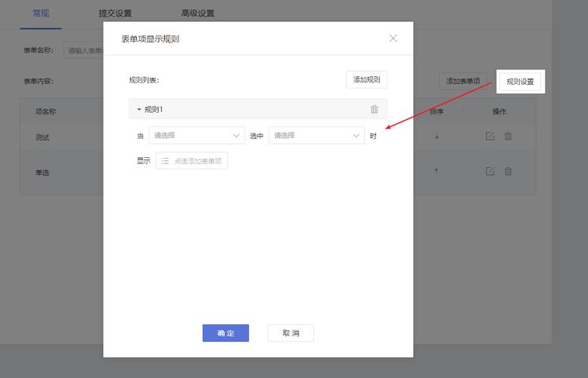
Task: Close the 表单项显示规则 dialog
Action: coord(393,39)
